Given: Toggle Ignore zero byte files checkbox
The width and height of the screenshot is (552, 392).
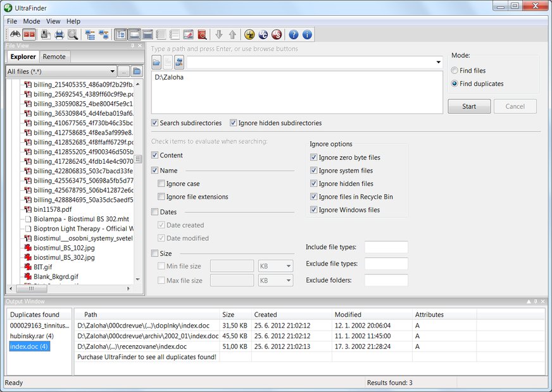Looking at the screenshot, I should (314, 157).
